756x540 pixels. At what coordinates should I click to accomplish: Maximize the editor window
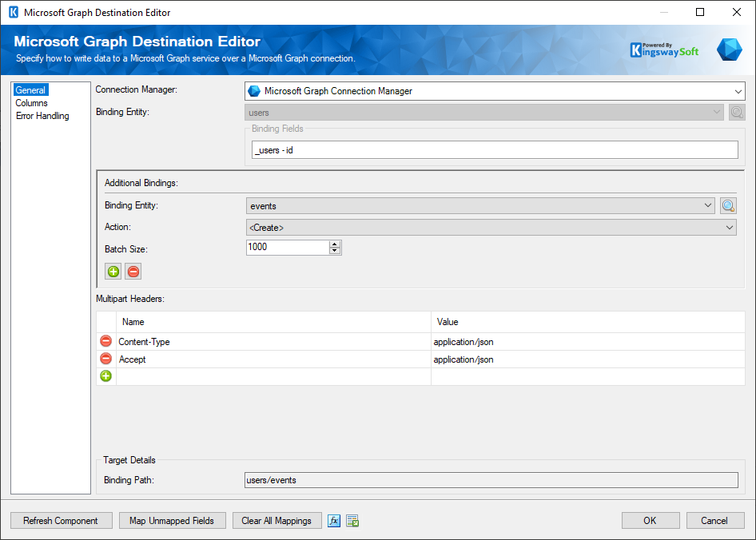click(x=700, y=12)
